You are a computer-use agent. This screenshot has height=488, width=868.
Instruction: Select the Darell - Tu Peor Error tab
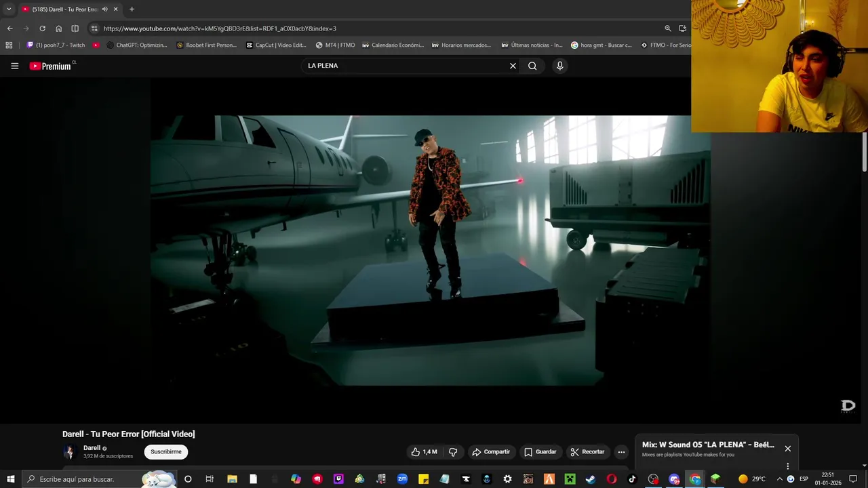[x=69, y=9]
